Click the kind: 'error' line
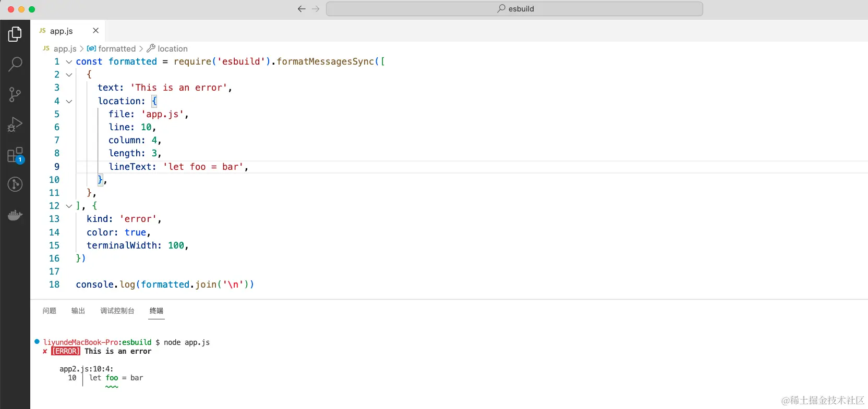This screenshot has width=868, height=409. point(124,219)
